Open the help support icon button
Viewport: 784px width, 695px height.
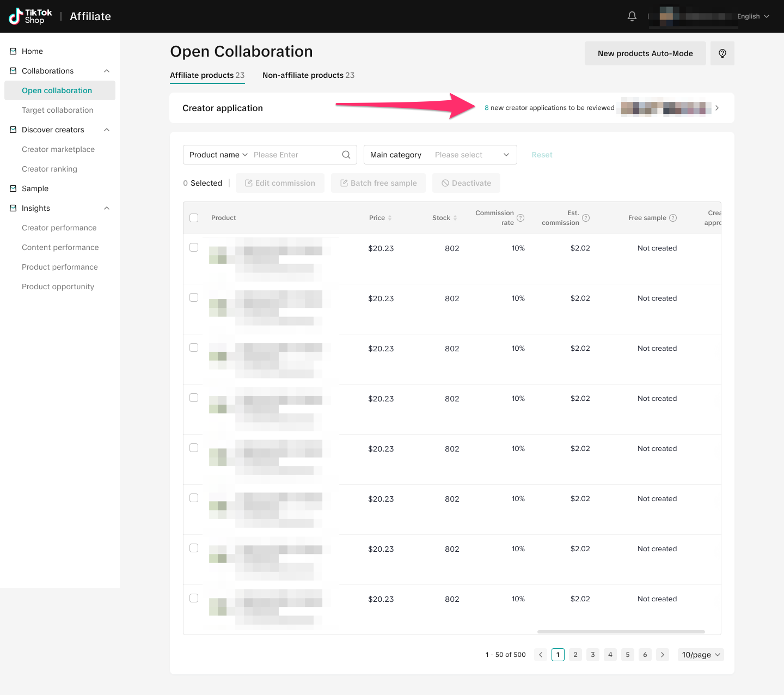click(x=722, y=53)
